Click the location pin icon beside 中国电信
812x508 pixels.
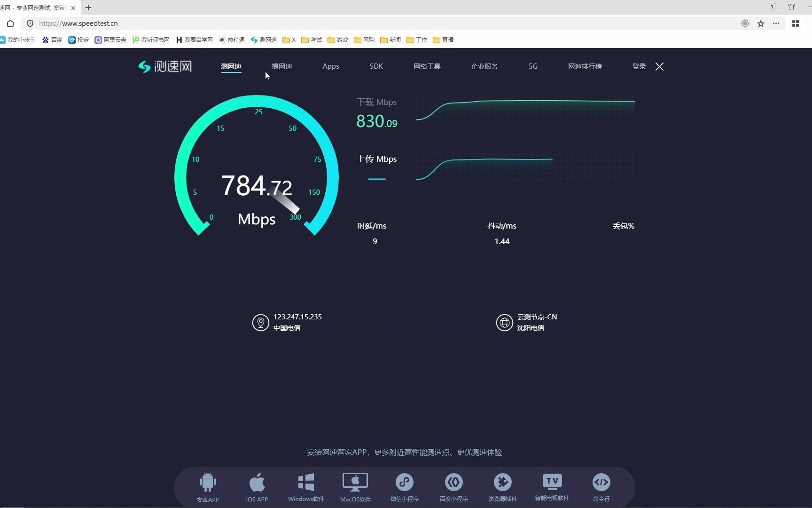(x=260, y=323)
